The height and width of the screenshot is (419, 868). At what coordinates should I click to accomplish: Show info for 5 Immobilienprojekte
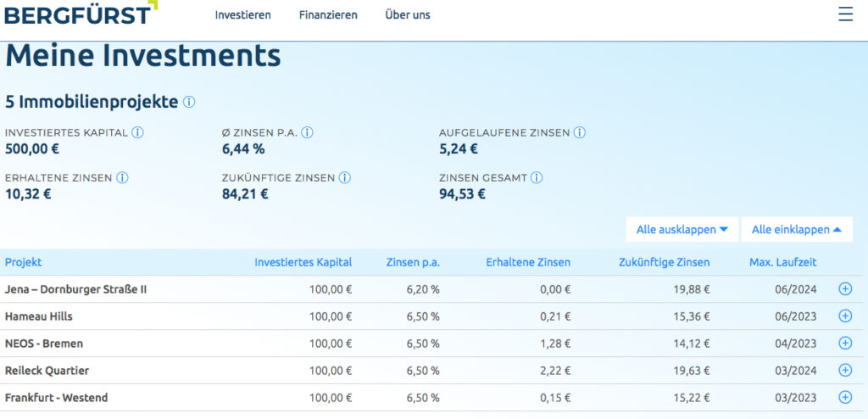(x=189, y=103)
